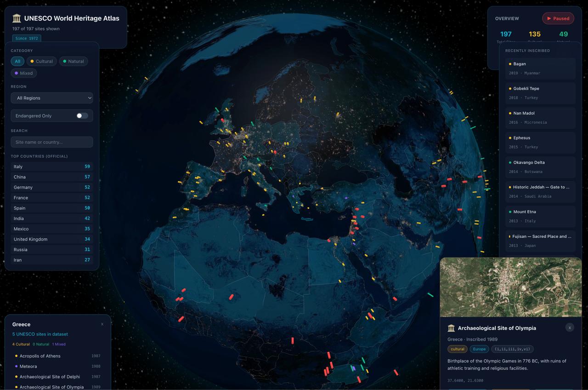
Task: Select the Europe tag on the Olympia card
Action: [x=479, y=349]
